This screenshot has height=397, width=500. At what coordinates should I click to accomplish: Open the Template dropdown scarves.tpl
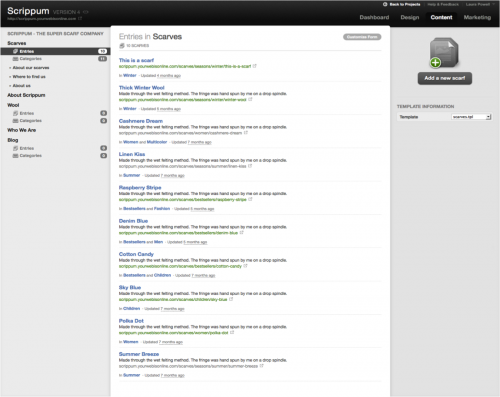click(x=471, y=117)
